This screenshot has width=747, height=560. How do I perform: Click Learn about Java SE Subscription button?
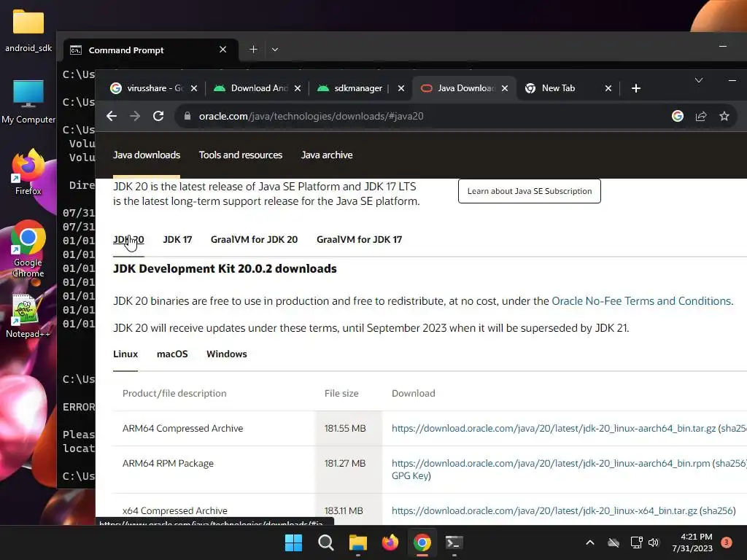coord(530,191)
